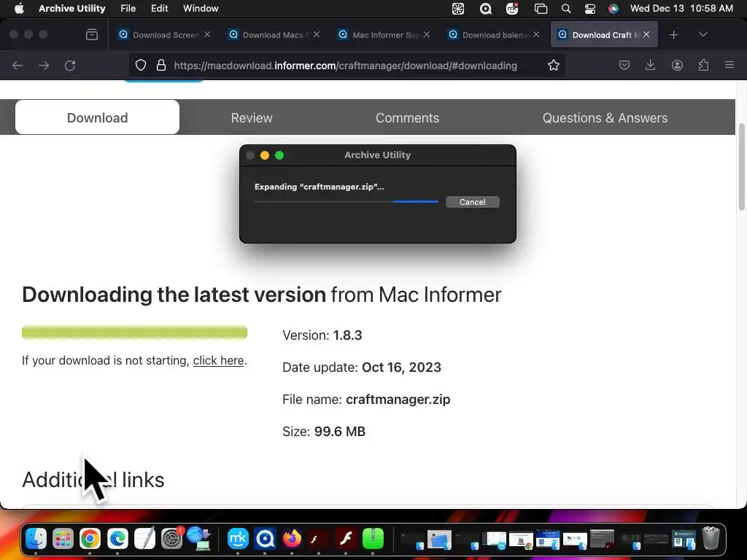
Task: Reload the current page
Action: pos(70,65)
